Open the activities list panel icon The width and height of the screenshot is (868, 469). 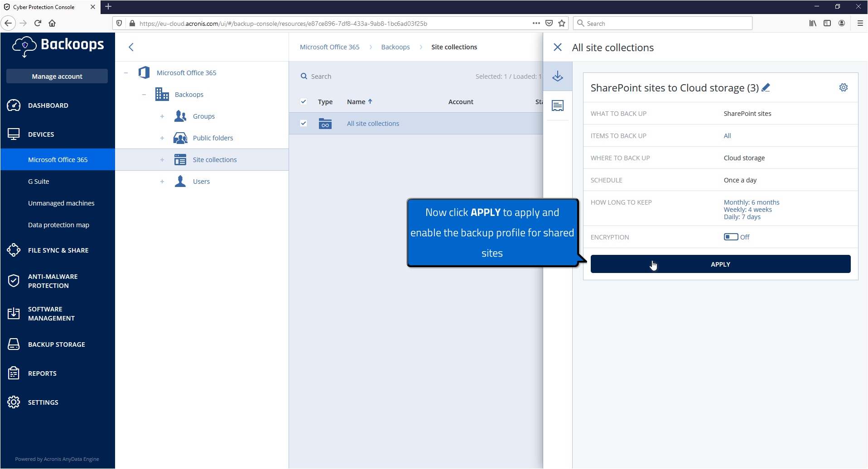tap(558, 105)
